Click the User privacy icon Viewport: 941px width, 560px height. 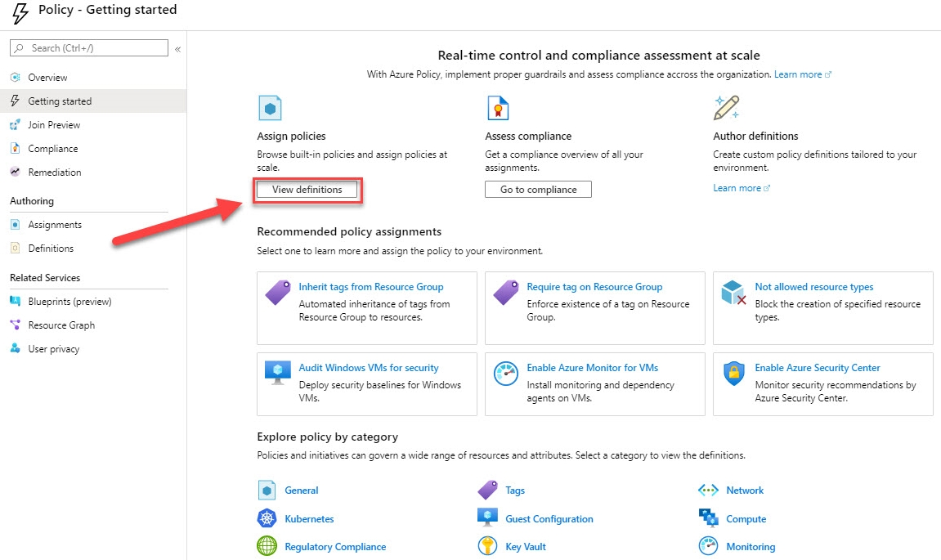pyautogui.click(x=16, y=348)
